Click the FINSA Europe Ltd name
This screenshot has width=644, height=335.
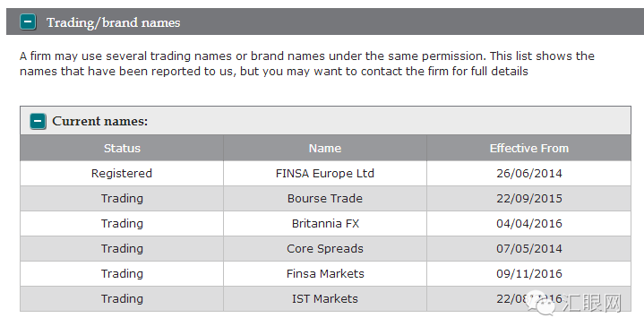tap(325, 173)
